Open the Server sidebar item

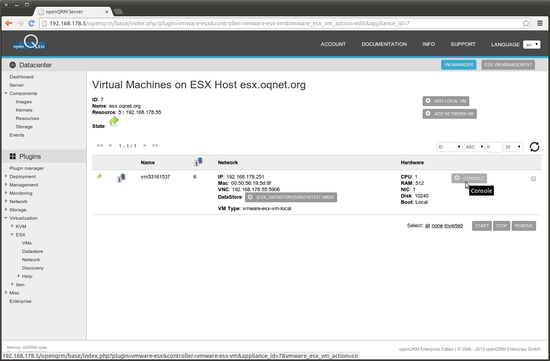(16, 85)
